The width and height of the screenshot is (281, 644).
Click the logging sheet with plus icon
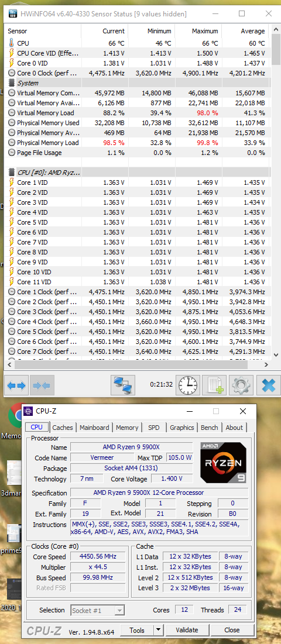214,385
